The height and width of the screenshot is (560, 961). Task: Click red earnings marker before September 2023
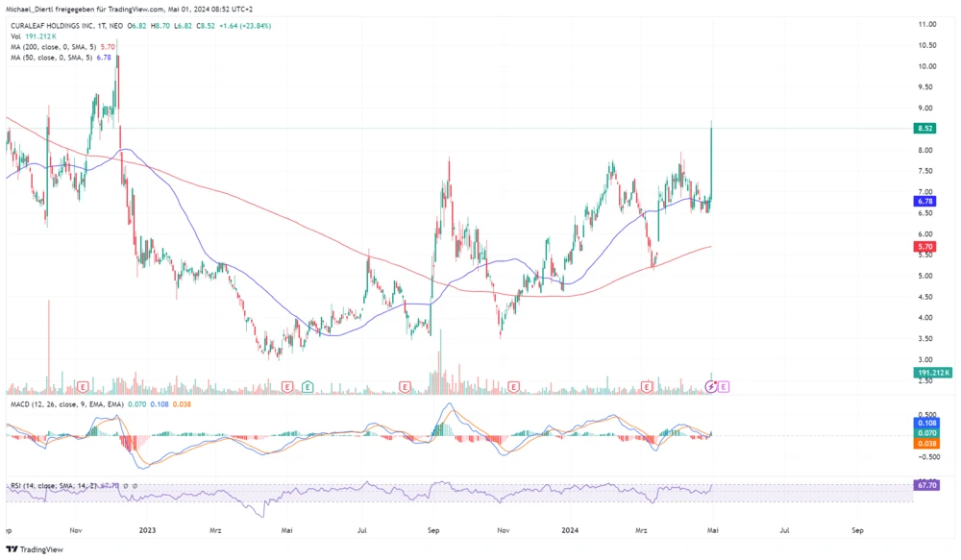pyautogui.click(x=405, y=386)
